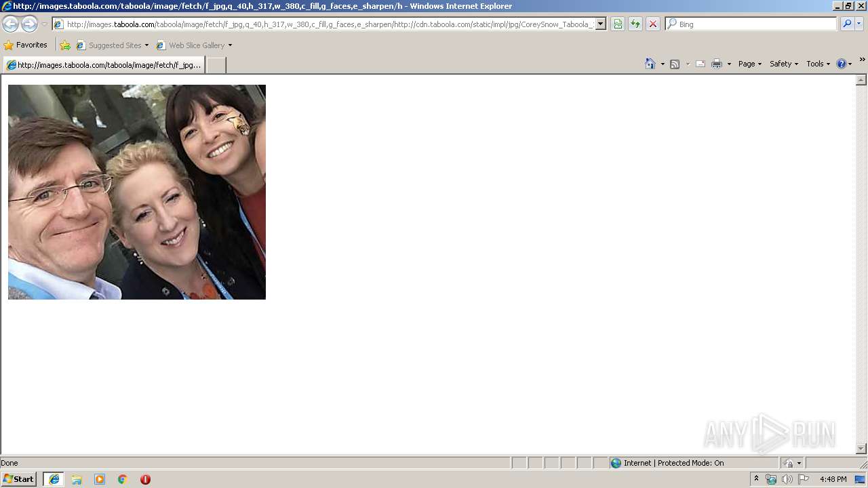Image resolution: width=868 pixels, height=488 pixels.
Task: Expand the address bar URL dropdown
Action: [x=601, y=24]
